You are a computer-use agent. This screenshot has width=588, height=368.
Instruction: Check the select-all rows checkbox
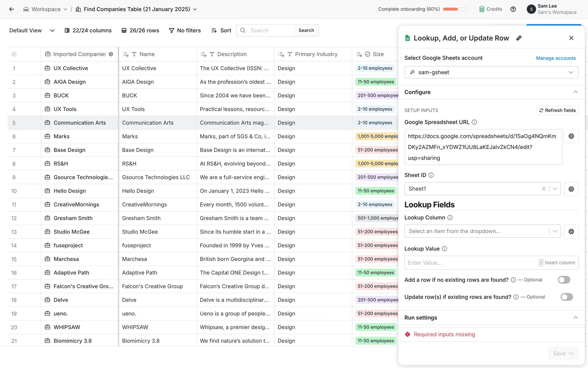click(14, 54)
